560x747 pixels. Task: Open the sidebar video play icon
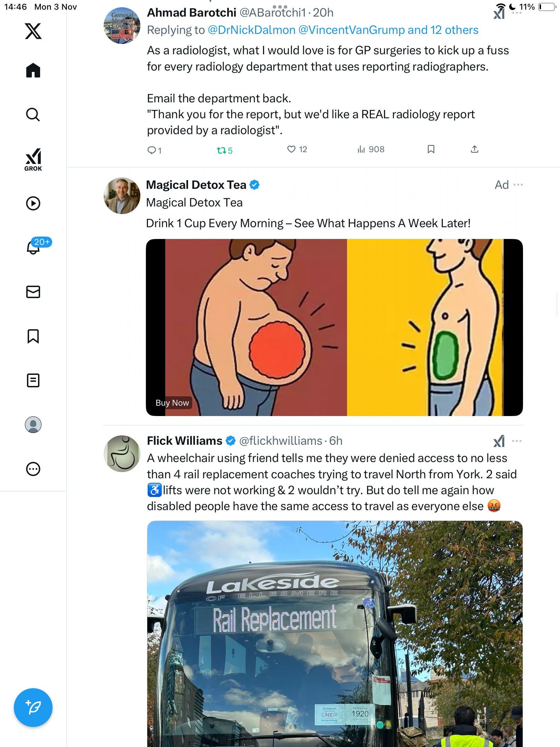click(33, 203)
